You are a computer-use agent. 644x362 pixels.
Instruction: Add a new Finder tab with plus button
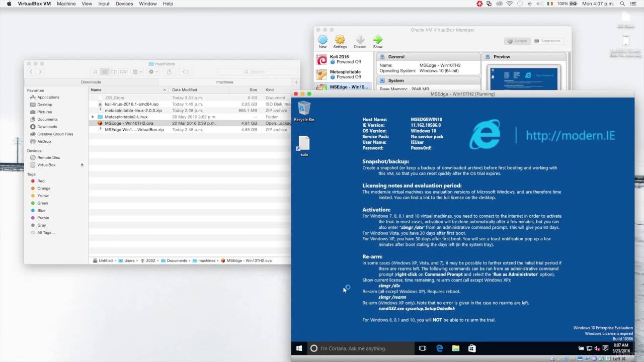[x=296, y=82]
